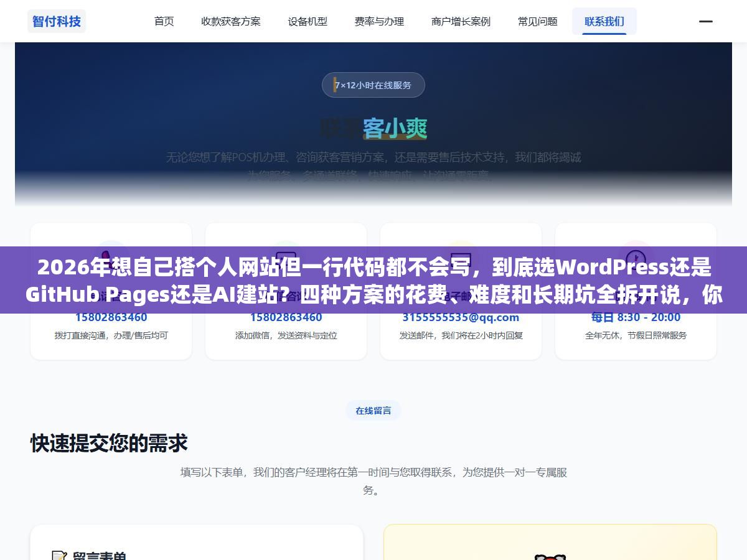747x560 pixels.
Task: Click the 快速提交您的需求 heading
Action: 109,444
